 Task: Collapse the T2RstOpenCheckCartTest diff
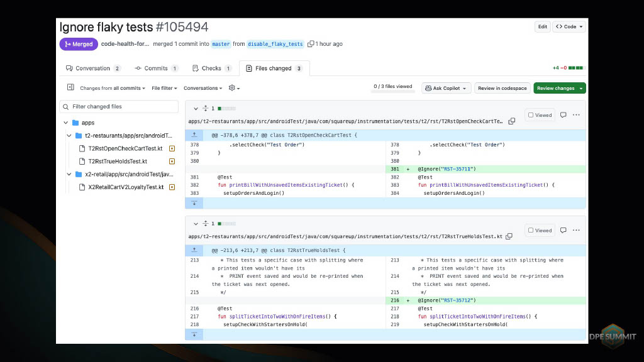point(196,109)
